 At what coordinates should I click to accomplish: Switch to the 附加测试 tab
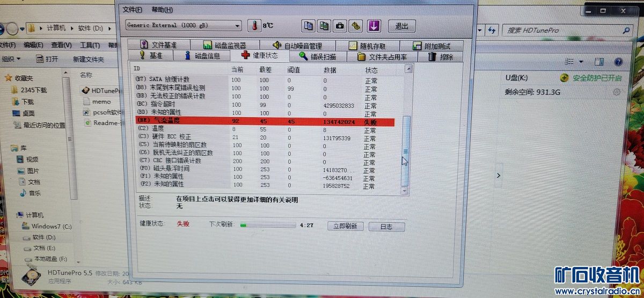[431, 46]
